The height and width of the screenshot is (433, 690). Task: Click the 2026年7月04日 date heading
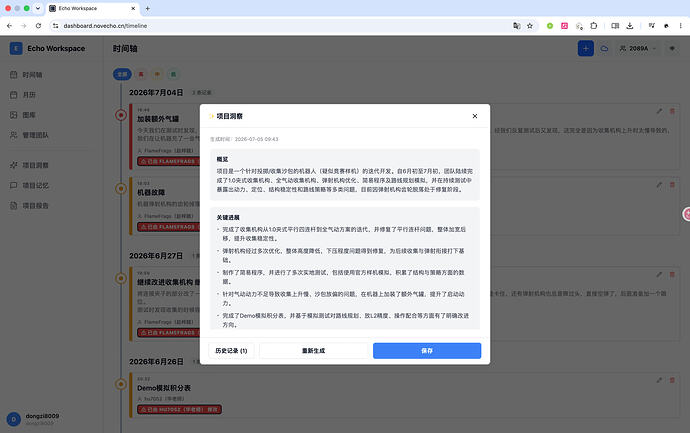click(x=156, y=92)
